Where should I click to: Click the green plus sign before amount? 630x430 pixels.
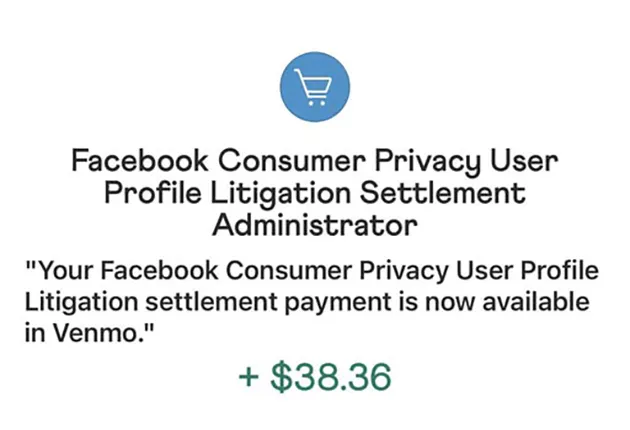coord(248,378)
